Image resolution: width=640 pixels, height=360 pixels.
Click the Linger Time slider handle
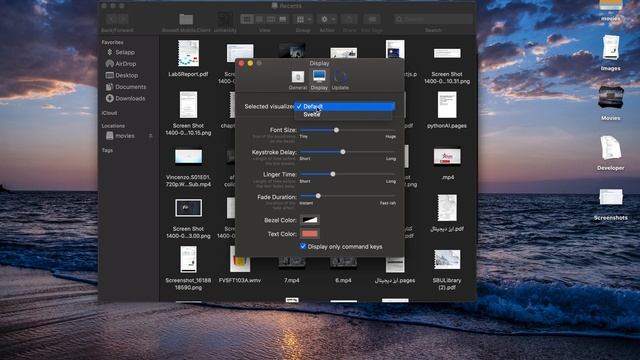coord(333,174)
